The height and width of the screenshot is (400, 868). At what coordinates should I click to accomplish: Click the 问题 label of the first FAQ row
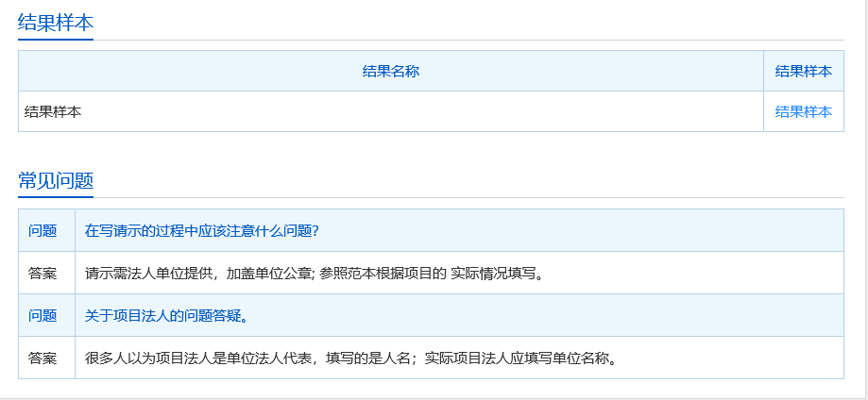43,231
